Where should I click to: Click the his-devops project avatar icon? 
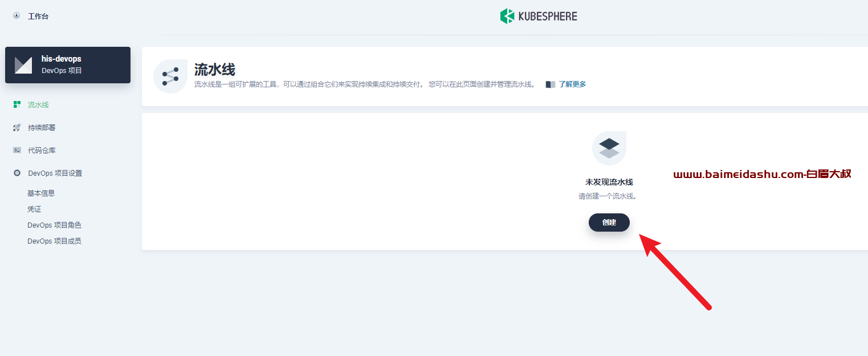(23, 65)
